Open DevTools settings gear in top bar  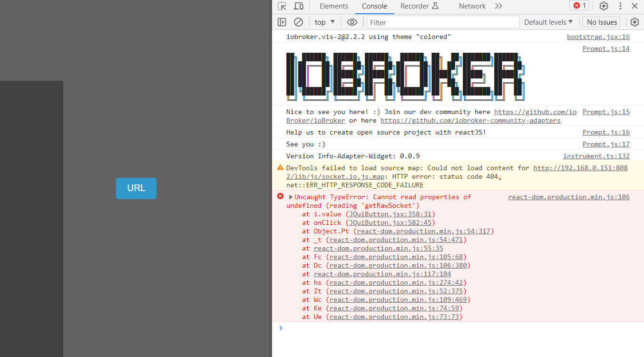coord(604,6)
